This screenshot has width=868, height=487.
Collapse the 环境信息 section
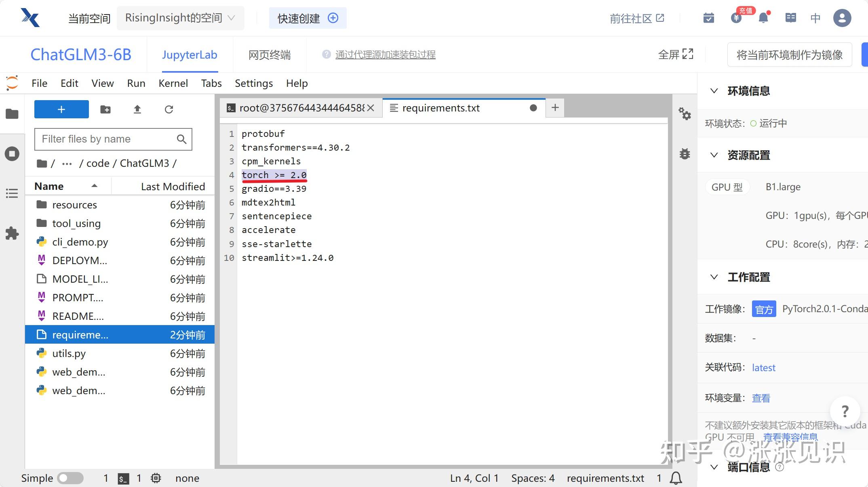tap(714, 91)
